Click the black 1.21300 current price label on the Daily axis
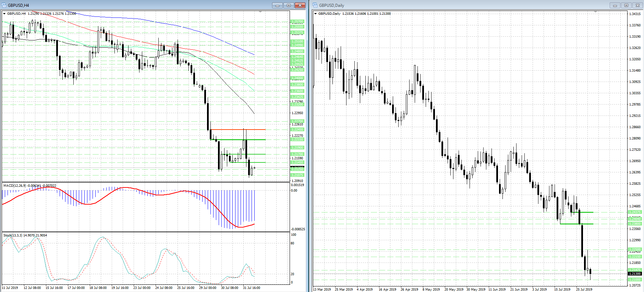This screenshot has width=644, height=292. point(635,274)
